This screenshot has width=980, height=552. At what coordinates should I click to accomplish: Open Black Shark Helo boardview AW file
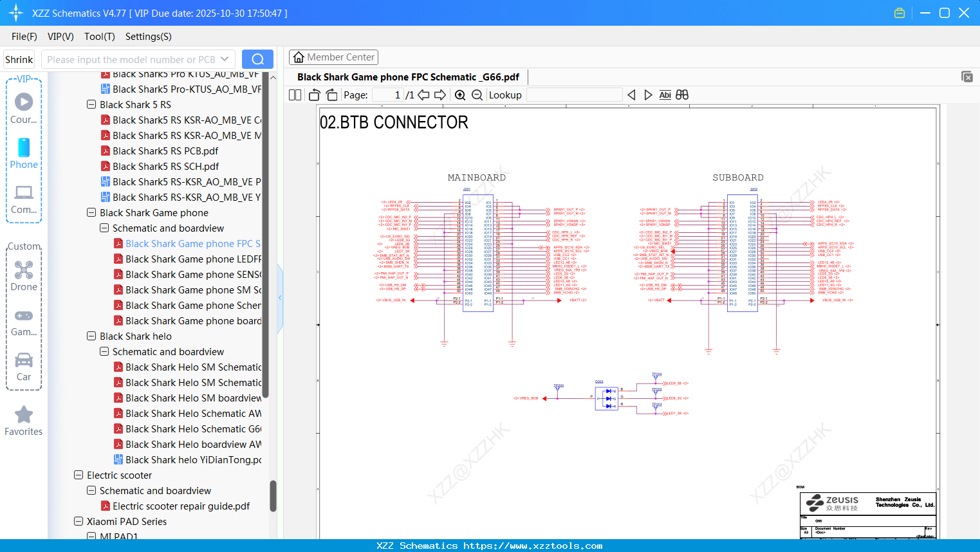coord(187,445)
